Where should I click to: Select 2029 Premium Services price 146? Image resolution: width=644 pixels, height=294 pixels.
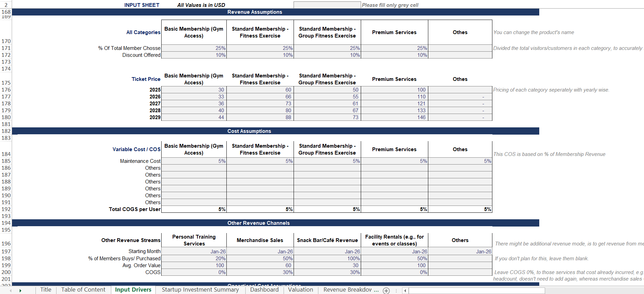[395, 117]
